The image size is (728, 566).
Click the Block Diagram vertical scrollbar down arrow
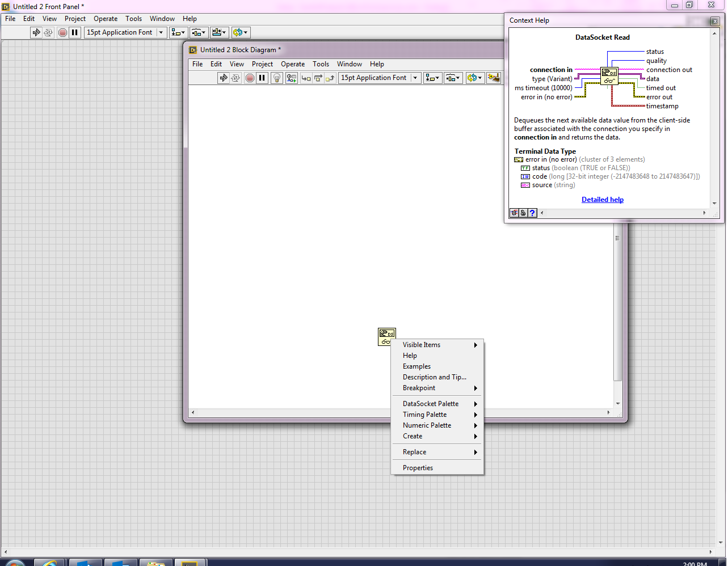point(618,404)
